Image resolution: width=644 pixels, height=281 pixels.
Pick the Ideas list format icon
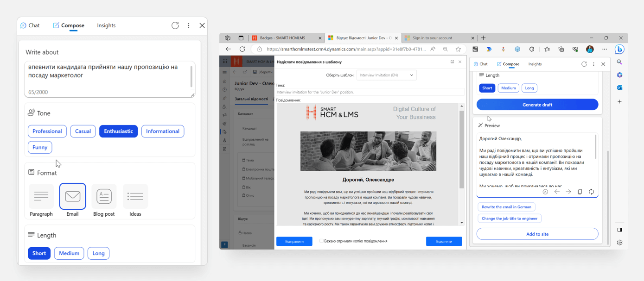tap(135, 196)
